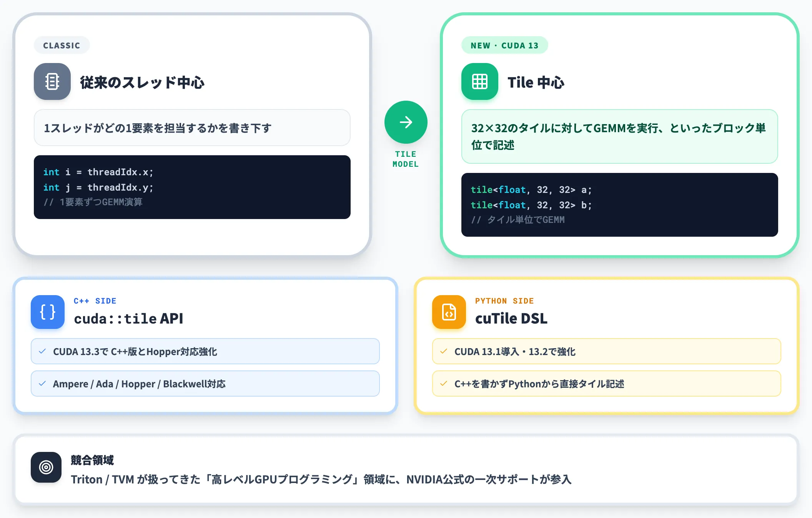Screen dimensions: 812x518
Task: Click code line tile<float, 32, 32> b;
Action: click(x=531, y=205)
